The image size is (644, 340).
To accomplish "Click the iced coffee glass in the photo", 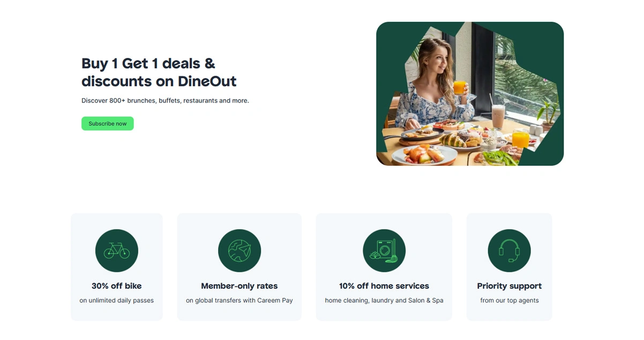I will click(498, 115).
